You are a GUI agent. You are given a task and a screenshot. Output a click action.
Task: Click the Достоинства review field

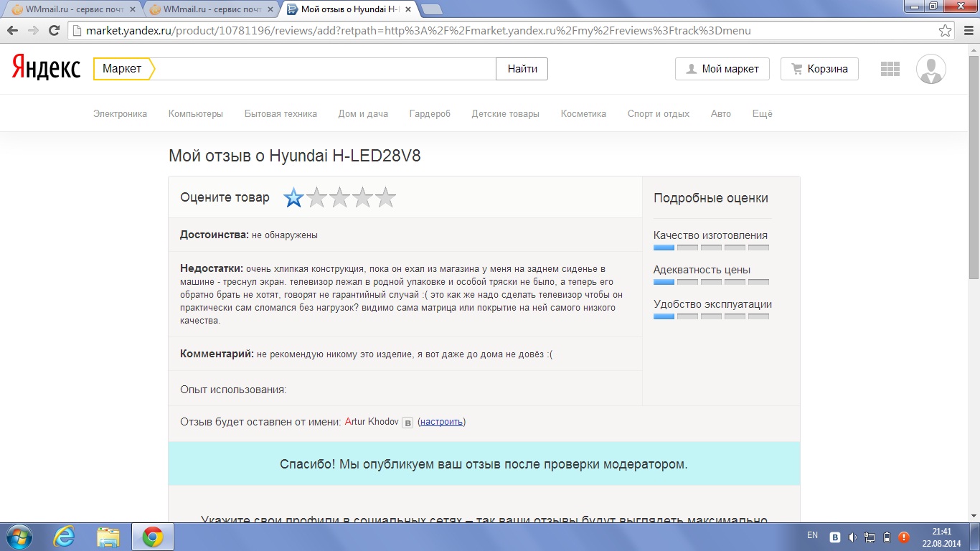click(x=405, y=235)
